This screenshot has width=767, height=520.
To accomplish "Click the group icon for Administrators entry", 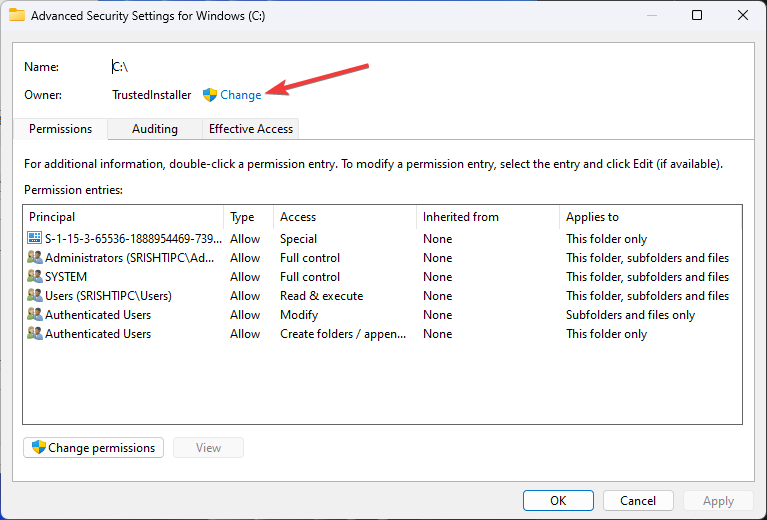I will point(34,257).
